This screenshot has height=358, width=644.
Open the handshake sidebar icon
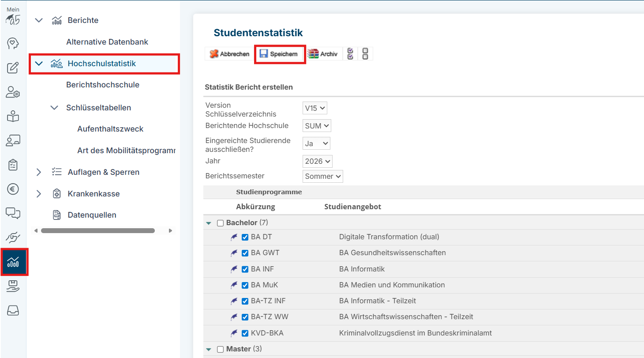coord(13,237)
